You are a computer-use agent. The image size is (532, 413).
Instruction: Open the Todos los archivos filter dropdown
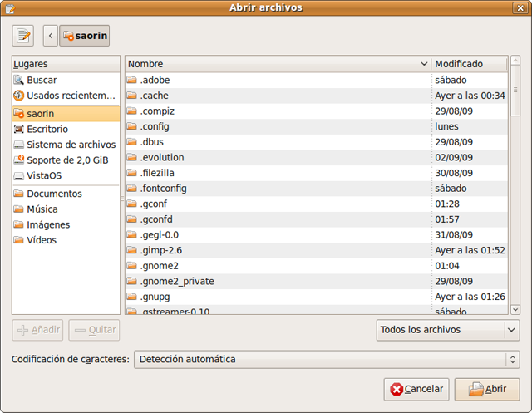(x=447, y=330)
